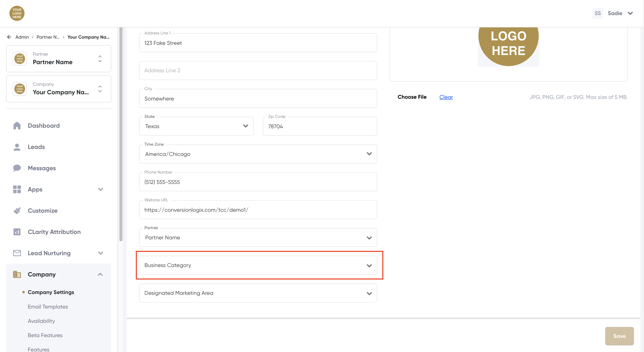The height and width of the screenshot is (352, 644).
Task: Open Dashboard via home icon
Action: tap(17, 126)
